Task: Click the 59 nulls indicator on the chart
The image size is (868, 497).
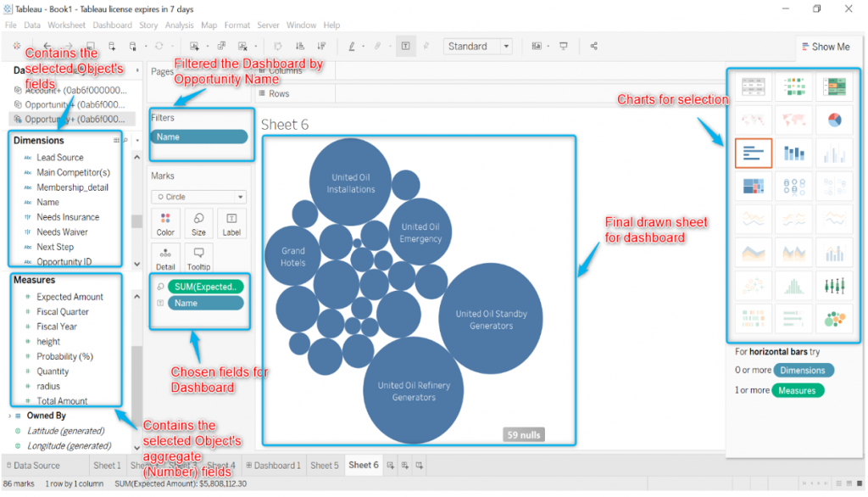Action: tap(523, 434)
